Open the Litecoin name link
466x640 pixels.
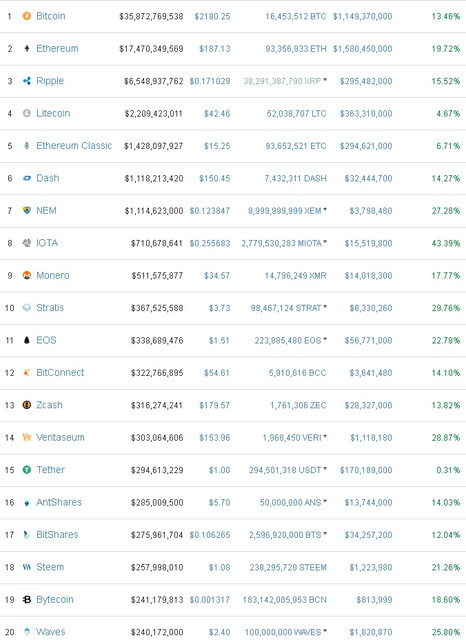(x=53, y=113)
